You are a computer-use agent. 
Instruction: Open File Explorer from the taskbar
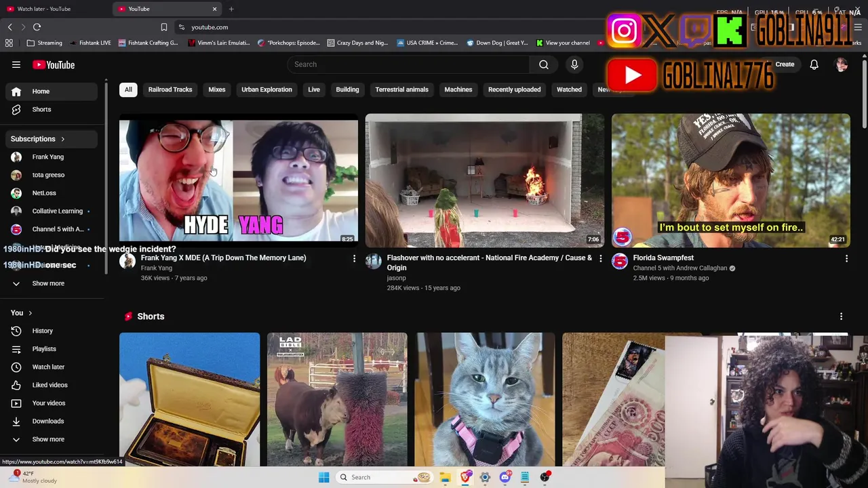click(x=445, y=477)
